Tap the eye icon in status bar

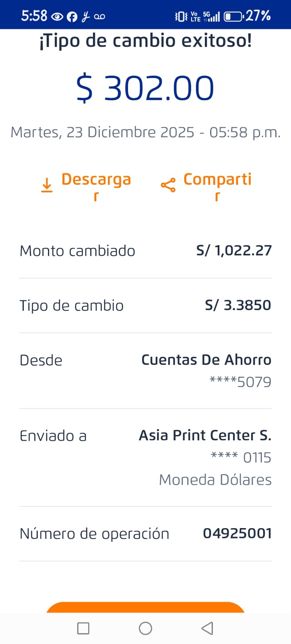pos(57,17)
